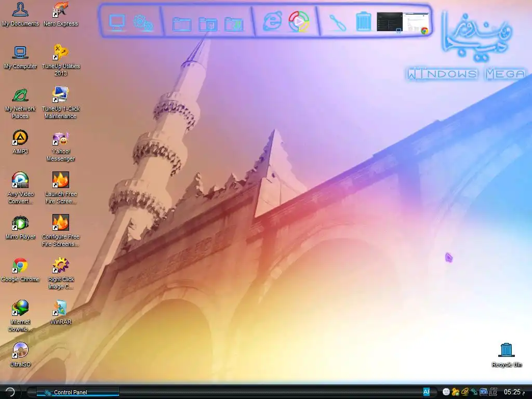Viewport: 532px width, 399px height.
Task: Open the plain folder icon in dock
Action: (x=182, y=24)
